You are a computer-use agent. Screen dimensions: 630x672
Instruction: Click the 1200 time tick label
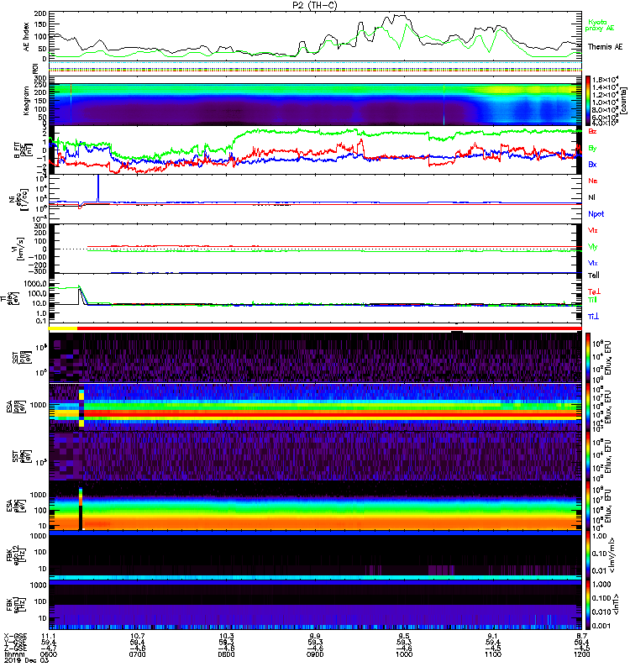581,654
